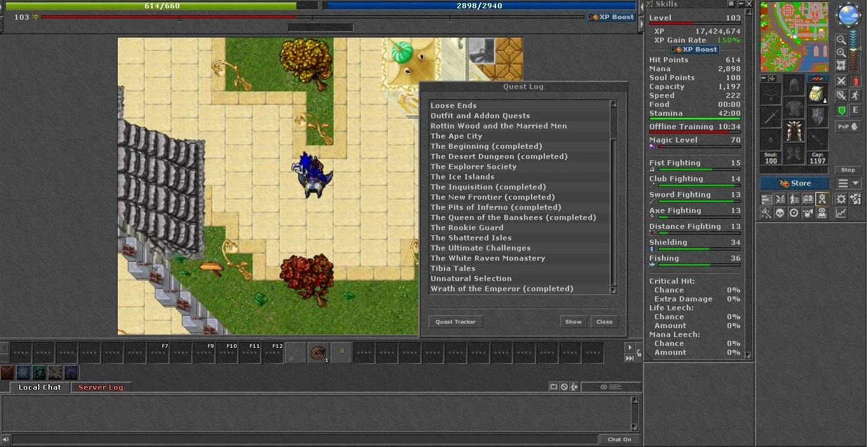Click the minimap zoom out magnifier
Image resolution: width=868 pixels, height=447 pixels.
[x=841, y=40]
